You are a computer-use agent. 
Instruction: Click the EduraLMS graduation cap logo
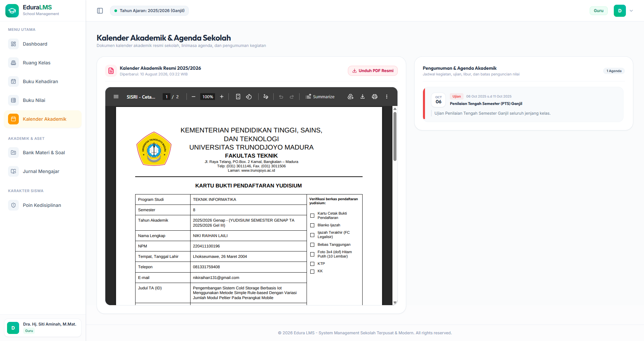(12, 11)
